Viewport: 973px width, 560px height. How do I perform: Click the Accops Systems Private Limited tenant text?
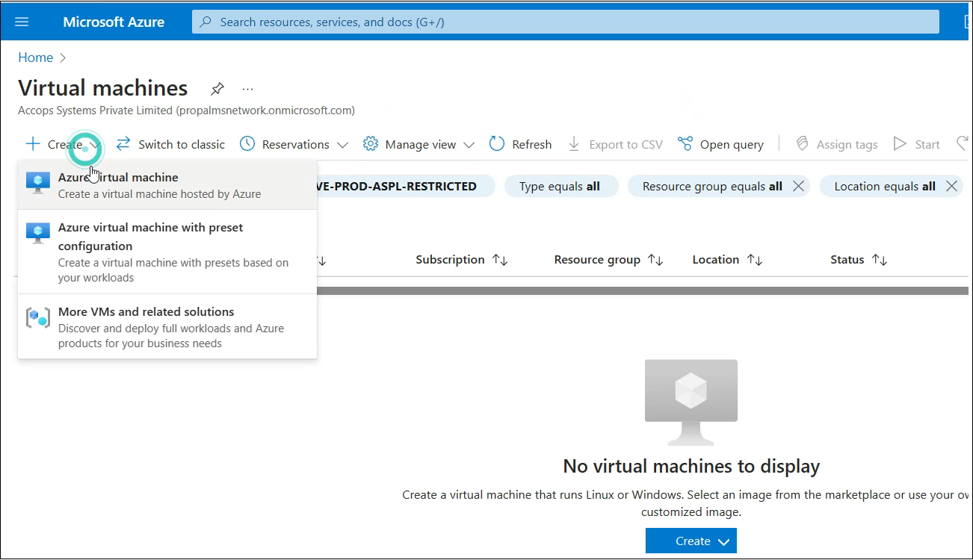tap(186, 111)
